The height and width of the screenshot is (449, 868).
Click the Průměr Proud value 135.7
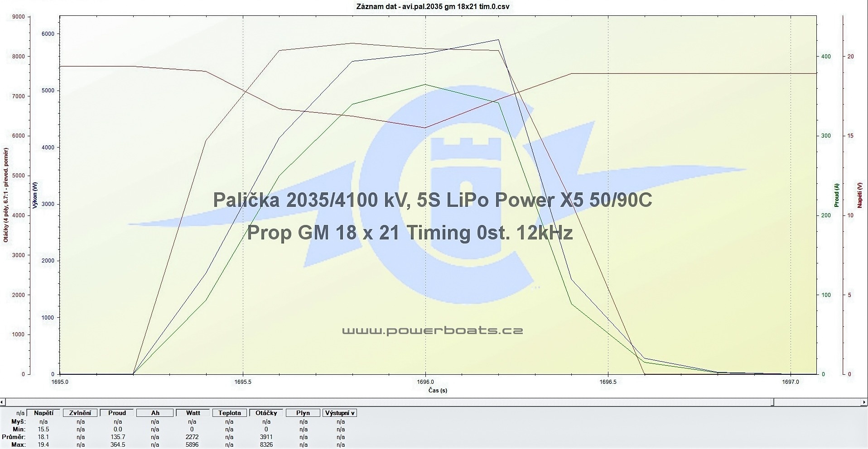(x=118, y=437)
